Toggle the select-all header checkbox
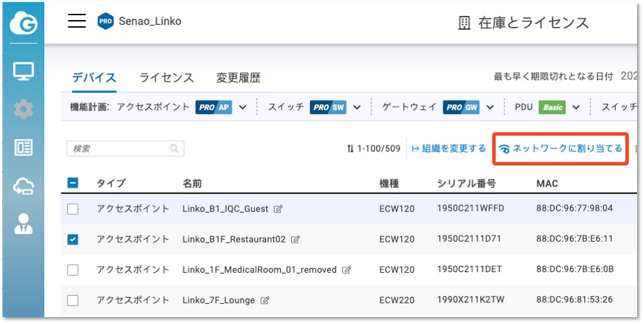644x324 pixels. click(x=73, y=183)
